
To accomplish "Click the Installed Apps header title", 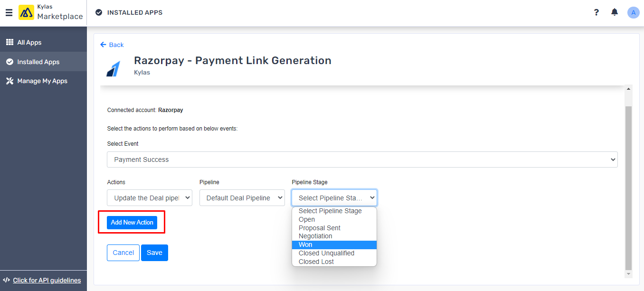I will click(x=135, y=13).
